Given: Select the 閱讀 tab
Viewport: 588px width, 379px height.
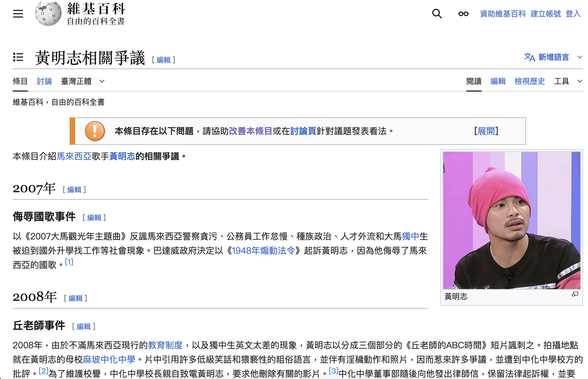Looking at the screenshot, I should pos(474,81).
